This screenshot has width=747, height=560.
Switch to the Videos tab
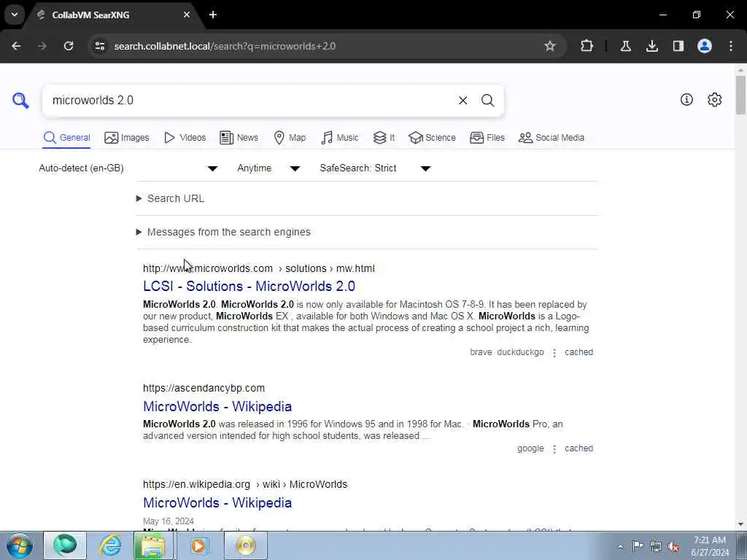(x=185, y=138)
